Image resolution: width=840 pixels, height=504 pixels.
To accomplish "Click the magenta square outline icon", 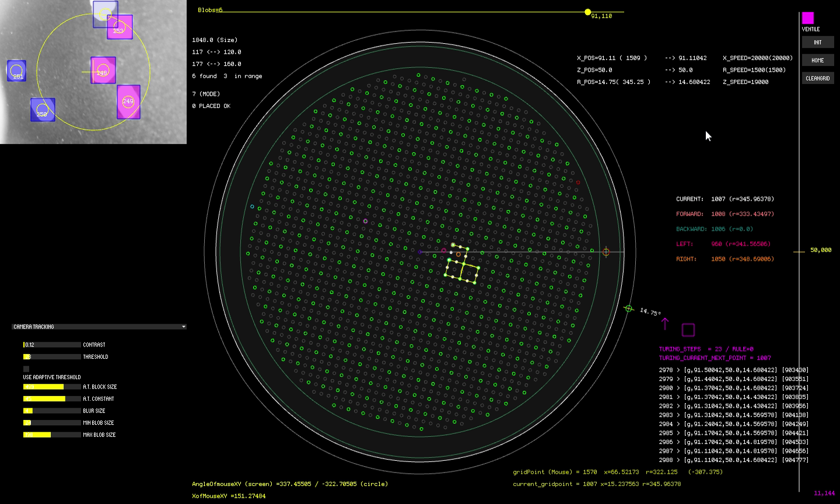I will coord(688,330).
